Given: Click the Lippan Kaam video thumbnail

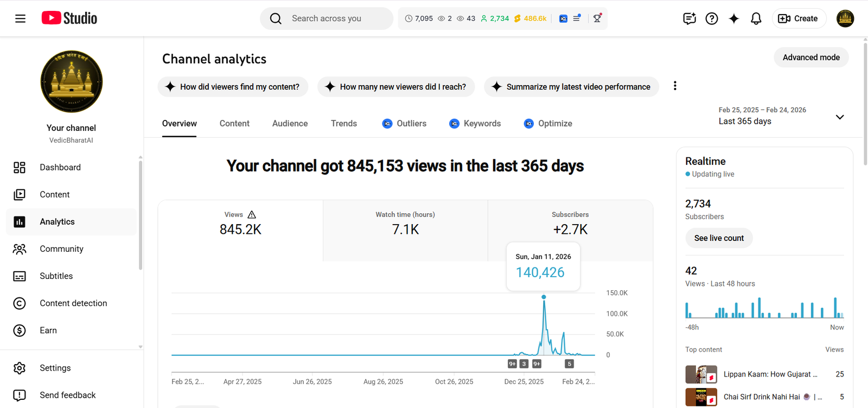Looking at the screenshot, I should click(701, 374).
